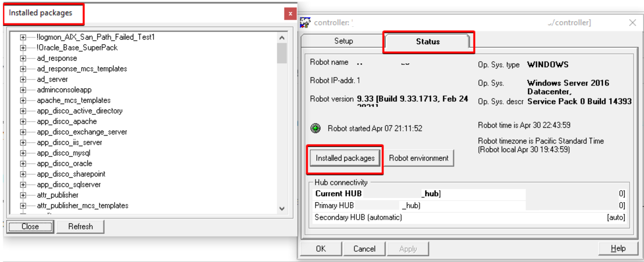Select the Status tab

428,42
